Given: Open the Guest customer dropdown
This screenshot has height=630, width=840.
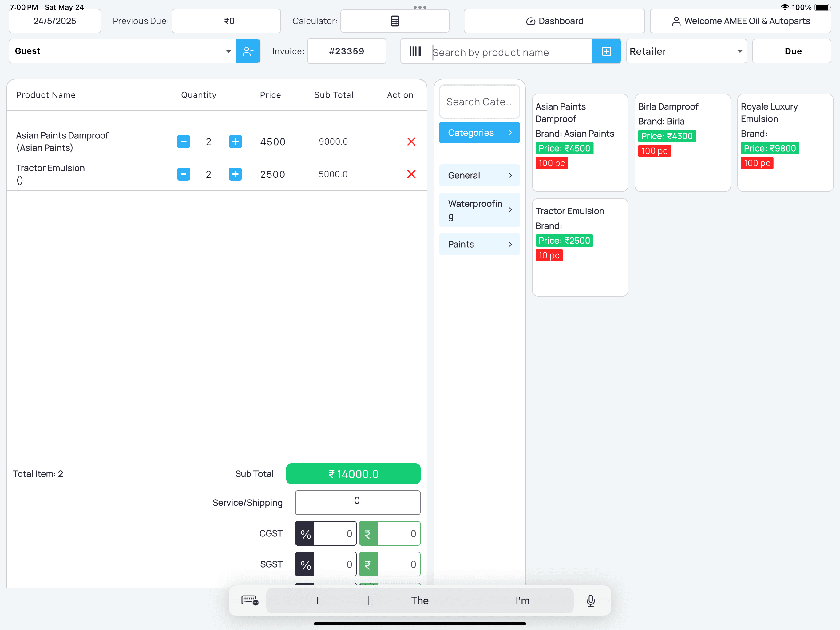Looking at the screenshot, I should pos(122,51).
